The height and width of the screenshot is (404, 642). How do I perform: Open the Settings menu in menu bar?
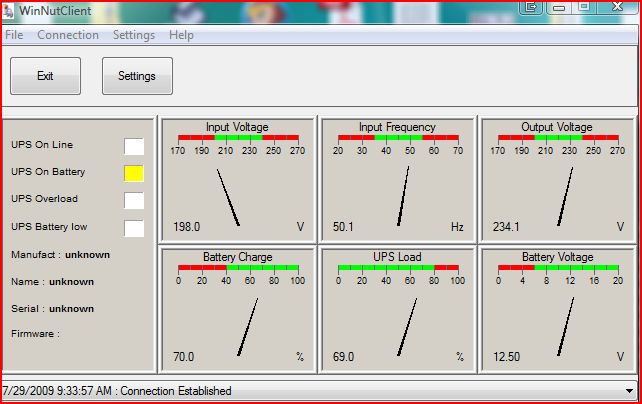tap(134, 35)
